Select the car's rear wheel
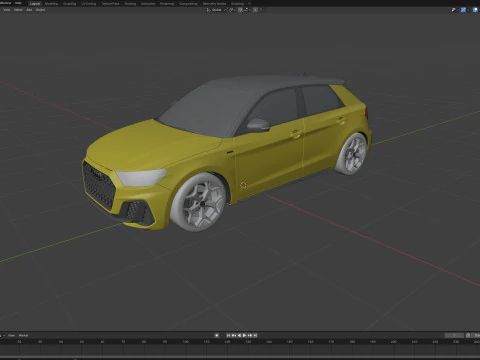The height and width of the screenshot is (360, 480). click(x=352, y=154)
